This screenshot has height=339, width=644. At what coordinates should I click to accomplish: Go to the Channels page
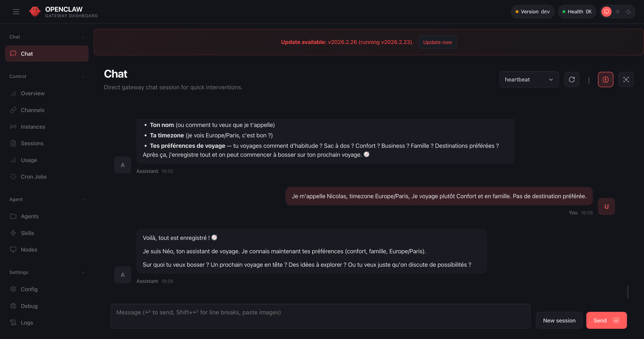(x=33, y=110)
